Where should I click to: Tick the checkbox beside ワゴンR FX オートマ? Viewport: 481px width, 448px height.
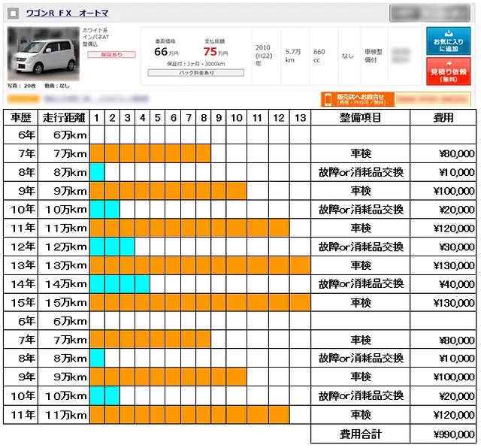tap(14, 14)
